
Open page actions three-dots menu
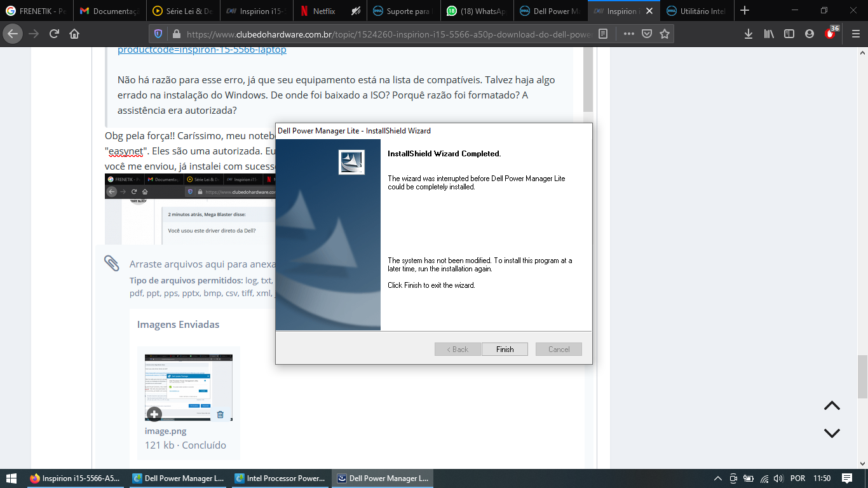click(x=628, y=34)
